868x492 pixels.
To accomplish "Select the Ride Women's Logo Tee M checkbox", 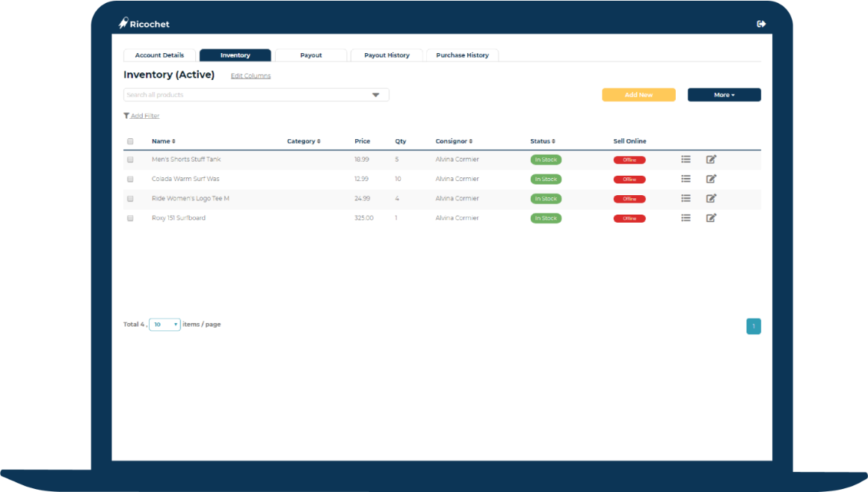I will [x=130, y=199].
